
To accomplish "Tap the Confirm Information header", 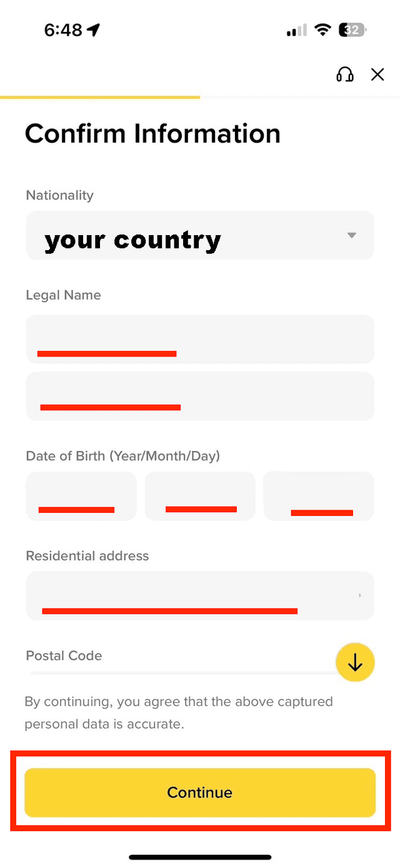I will point(152,133).
